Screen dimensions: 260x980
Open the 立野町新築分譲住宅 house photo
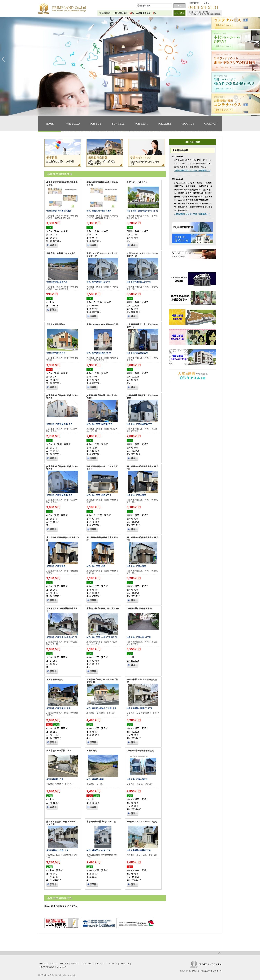[63, 339]
